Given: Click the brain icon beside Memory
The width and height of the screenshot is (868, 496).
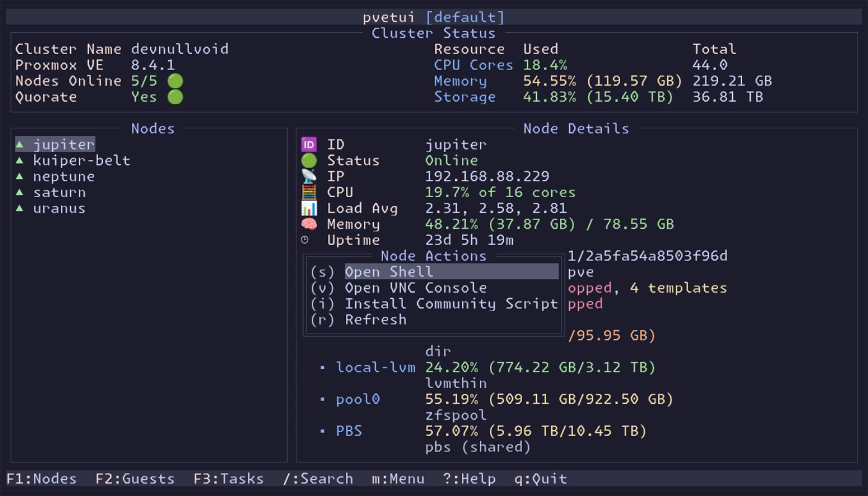Looking at the screenshot, I should 308,224.
